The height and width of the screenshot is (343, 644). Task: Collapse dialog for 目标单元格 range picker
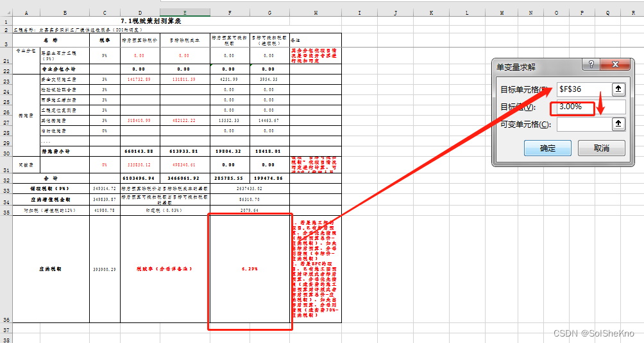click(x=618, y=89)
